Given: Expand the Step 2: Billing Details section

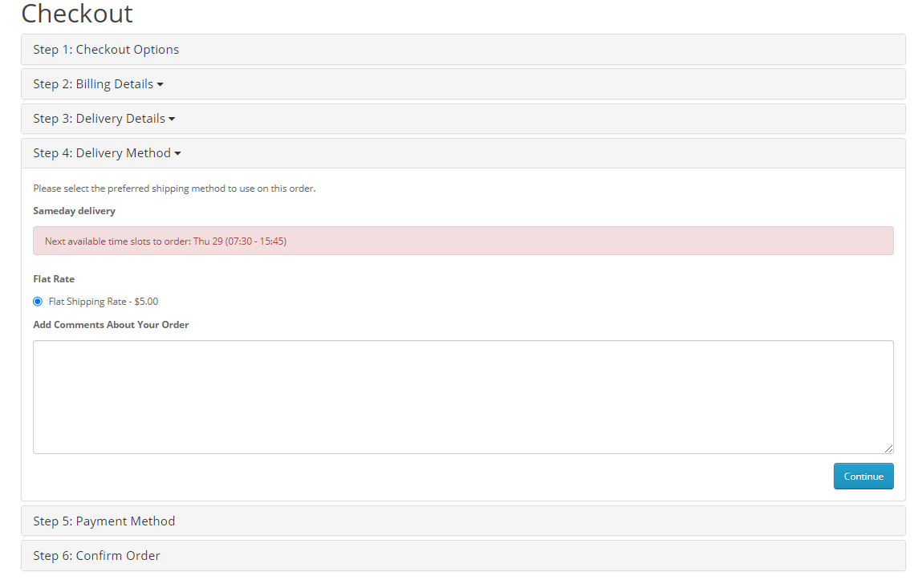Looking at the screenshot, I should point(93,84).
